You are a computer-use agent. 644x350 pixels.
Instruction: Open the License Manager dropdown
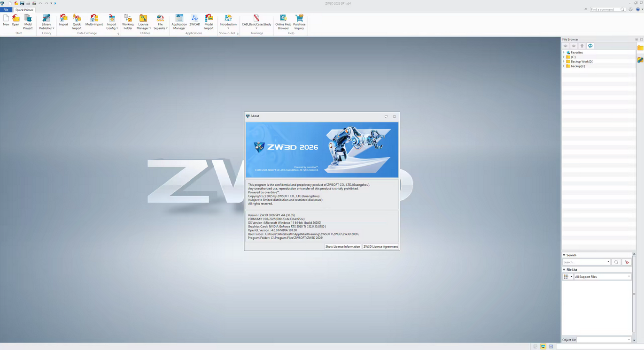pos(143,22)
